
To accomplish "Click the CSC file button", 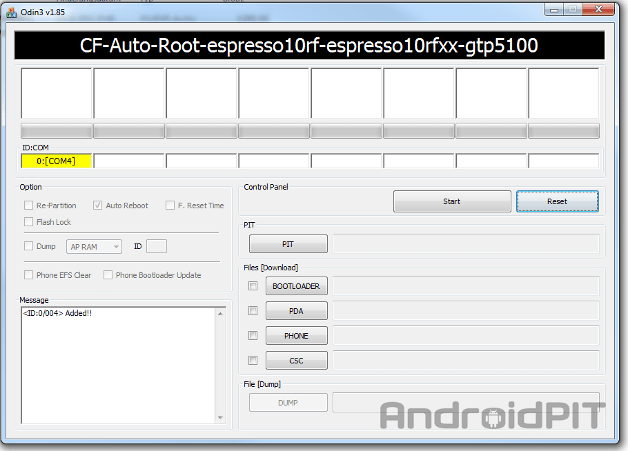I will click(x=296, y=360).
